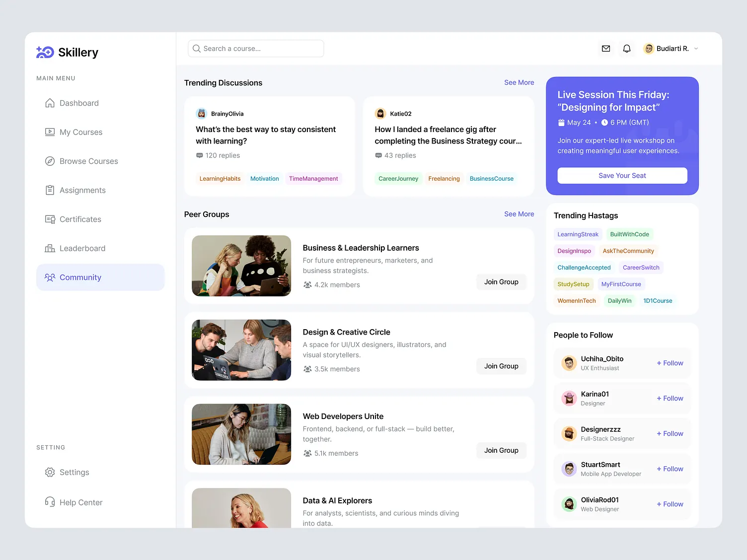Focus the Search a course field
The height and width of the screenshot is (560, 747).
[256, 49]
